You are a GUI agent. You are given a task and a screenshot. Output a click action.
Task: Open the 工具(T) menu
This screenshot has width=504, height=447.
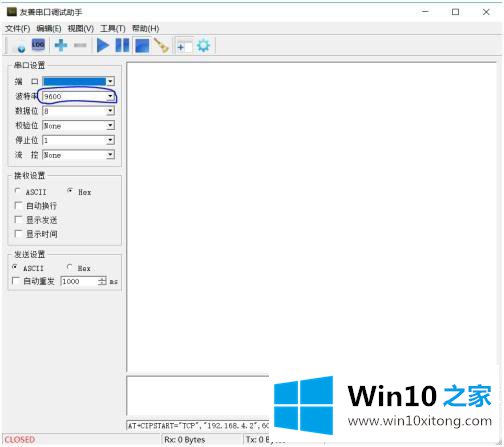[x=113, y=29]
